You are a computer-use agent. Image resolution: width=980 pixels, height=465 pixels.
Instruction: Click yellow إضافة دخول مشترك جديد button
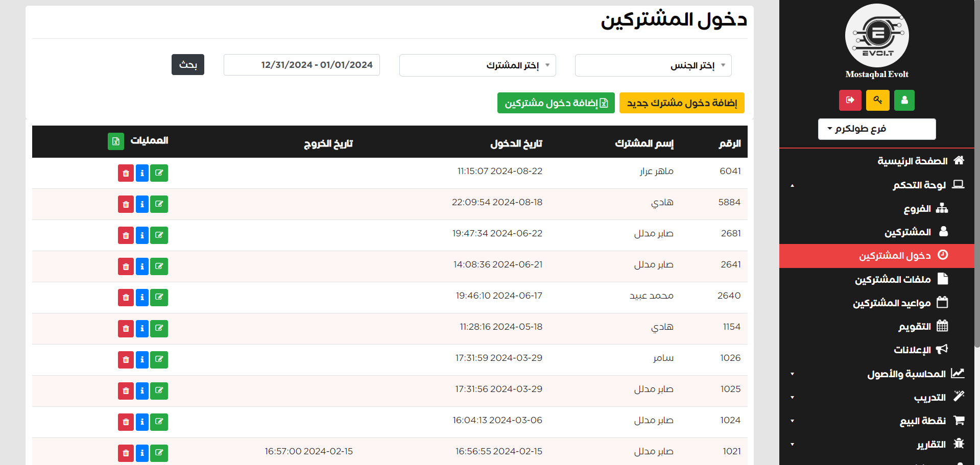coord(681,103)
